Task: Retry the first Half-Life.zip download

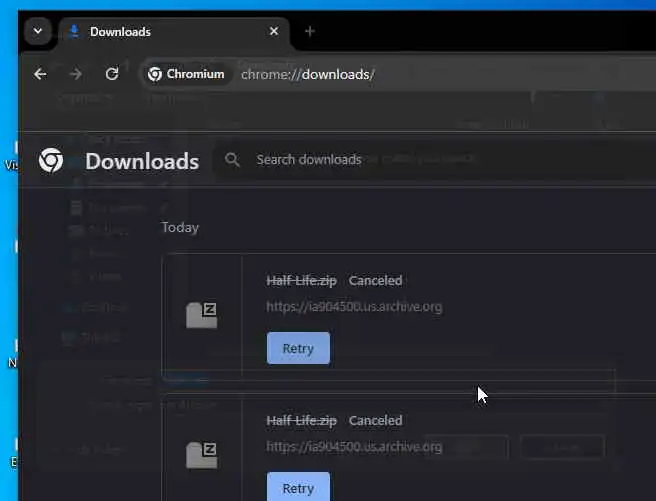Action: pyautogui.click(x=298, y=348)
